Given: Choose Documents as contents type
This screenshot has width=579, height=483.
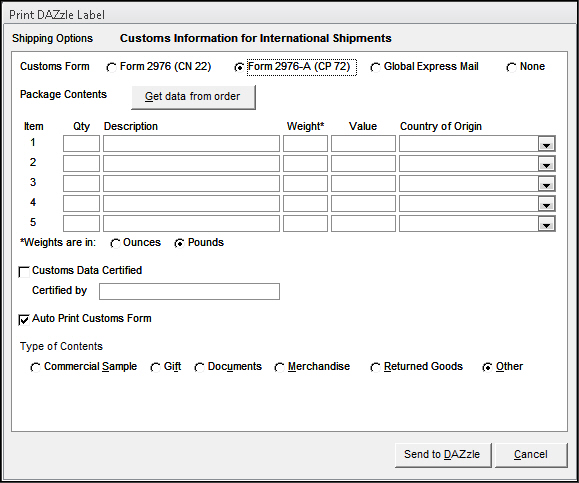Looking at the screenshot, I should point(199,367).
